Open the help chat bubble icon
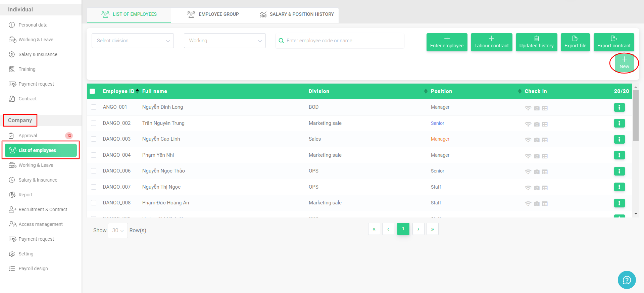The width and height of the screenshot is (644, 293). [627, 280]
